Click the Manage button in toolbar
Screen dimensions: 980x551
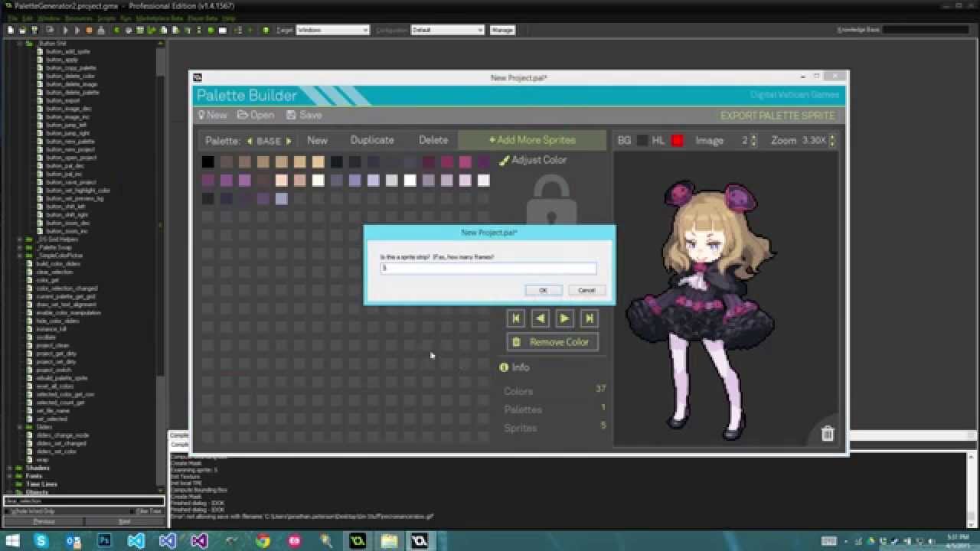point(502,30)
